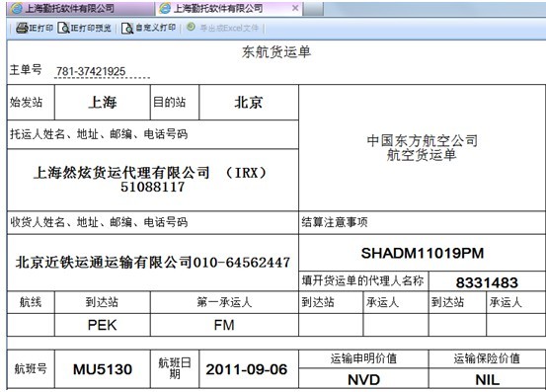Screen dimensions: 546x392
Task: Select the consignee 北京近铁运通运输有限公司 cell
Action: pos(152,263)
